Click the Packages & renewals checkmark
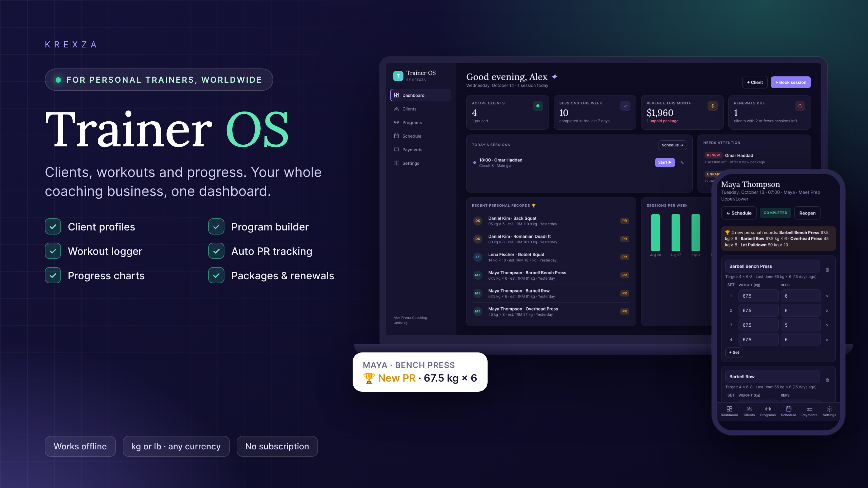The height and width of the screenshot is (488, 868). point(216,276)
